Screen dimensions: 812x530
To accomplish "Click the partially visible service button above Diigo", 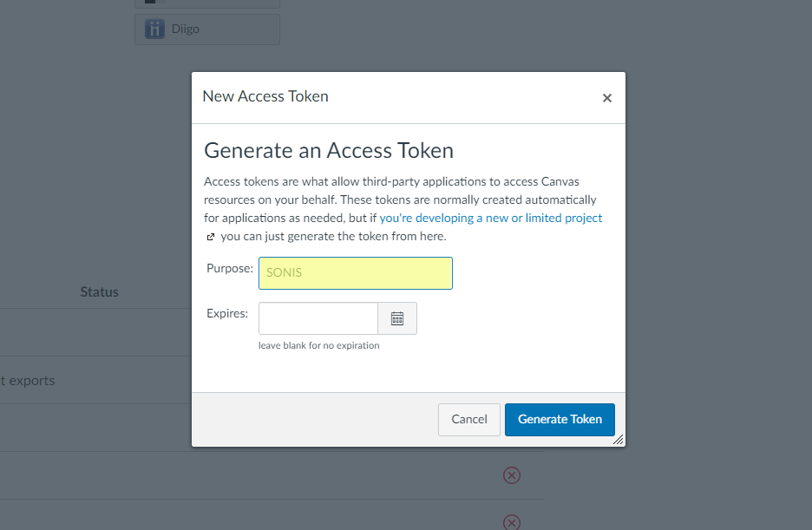I will [x=206, y=3].
